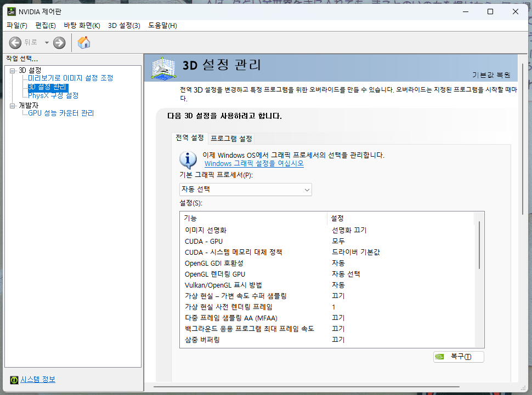532x395 pixels.
Task: Click the 복구(I) button
Action: pos(459,357)
